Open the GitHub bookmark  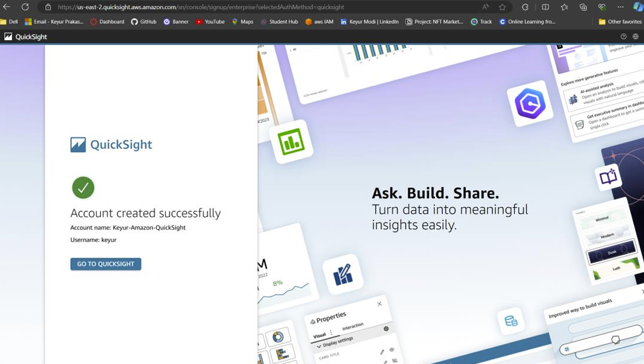[144, 22]
